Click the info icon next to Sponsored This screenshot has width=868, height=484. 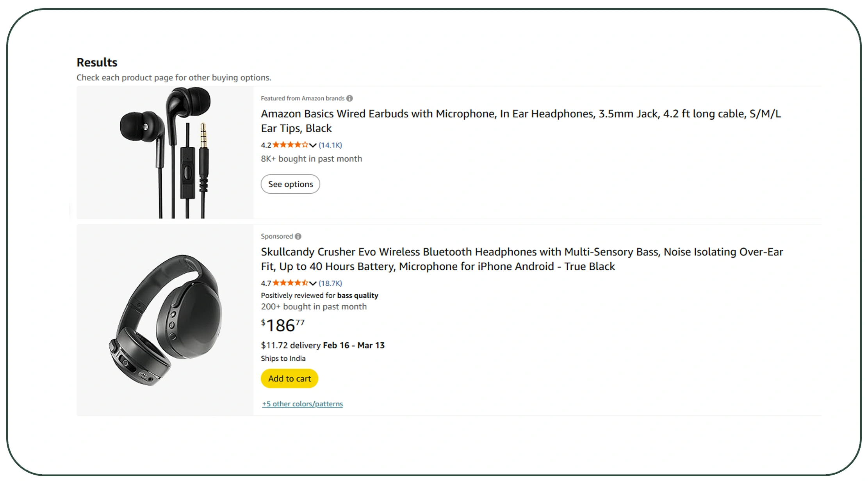298,237
